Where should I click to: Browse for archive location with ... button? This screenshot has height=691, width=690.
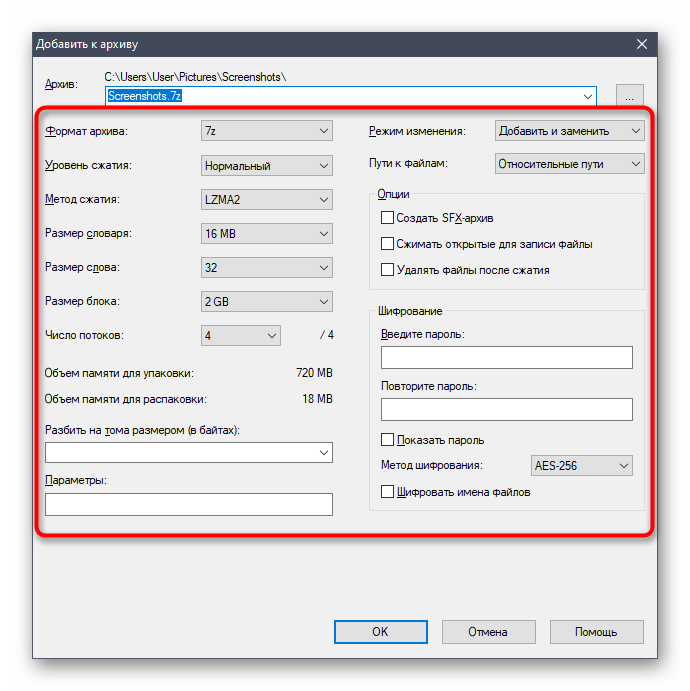click(x=629, y=96)
